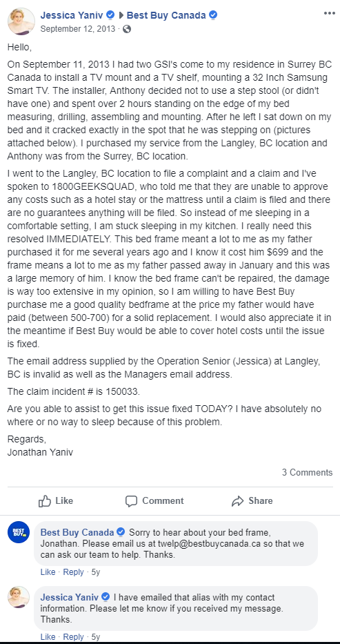Open Jessica Yaniv name in comment
340x644 pixels.
point(70,597)
